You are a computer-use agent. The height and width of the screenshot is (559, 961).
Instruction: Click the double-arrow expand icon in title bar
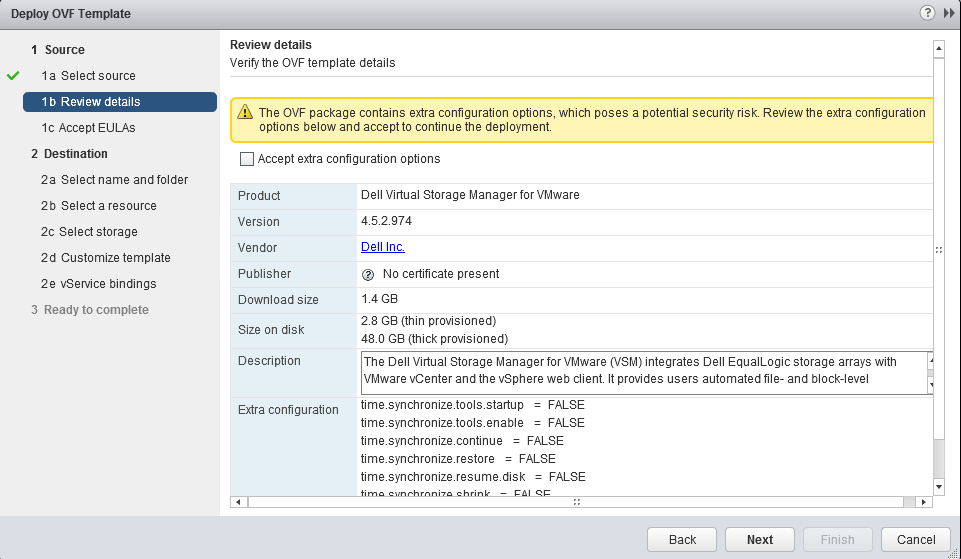[x=948, y=13]
